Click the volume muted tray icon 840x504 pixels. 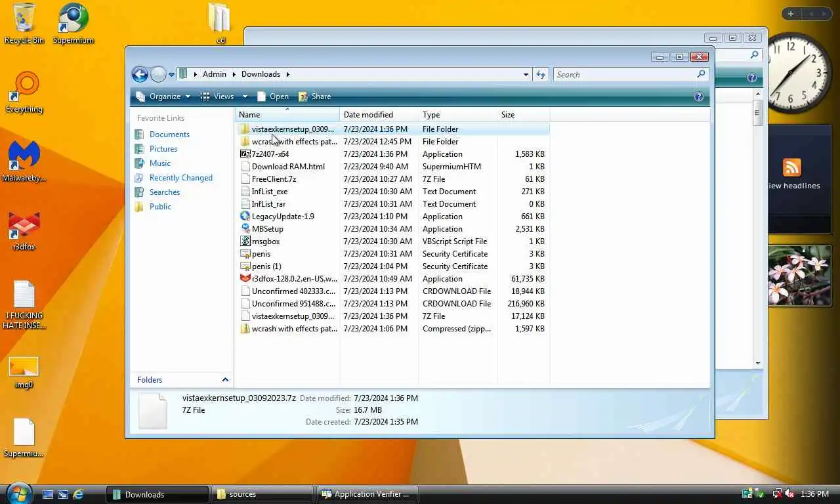coord(789,493)
